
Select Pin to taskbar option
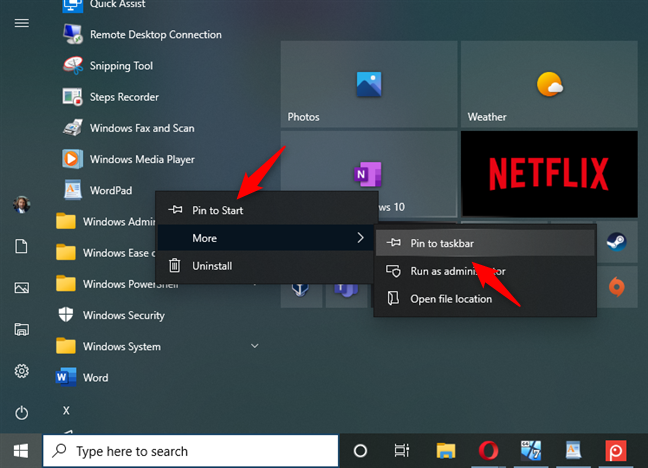click(485, 243)
